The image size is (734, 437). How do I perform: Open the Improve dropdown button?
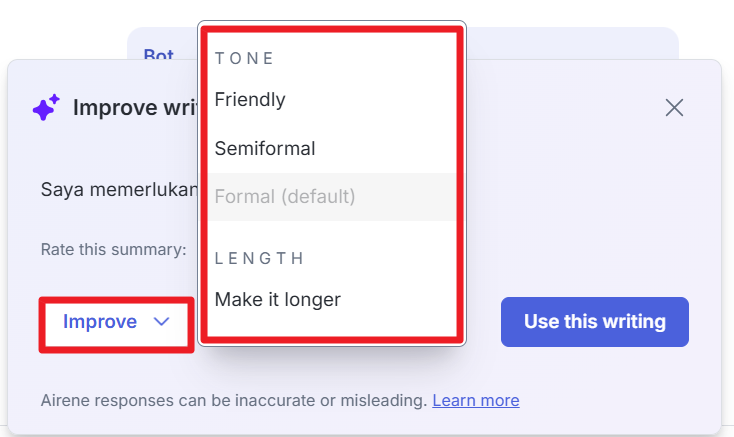tap(116, 322)
